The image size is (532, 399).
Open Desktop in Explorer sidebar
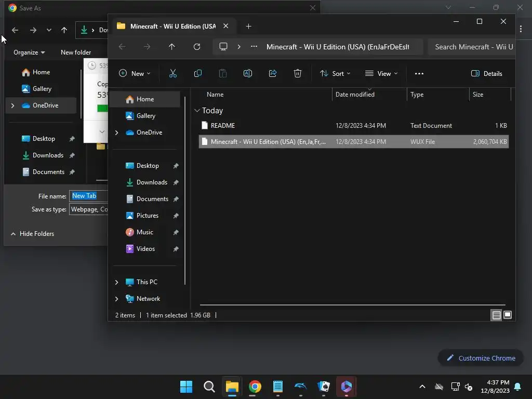click(146, 166)
